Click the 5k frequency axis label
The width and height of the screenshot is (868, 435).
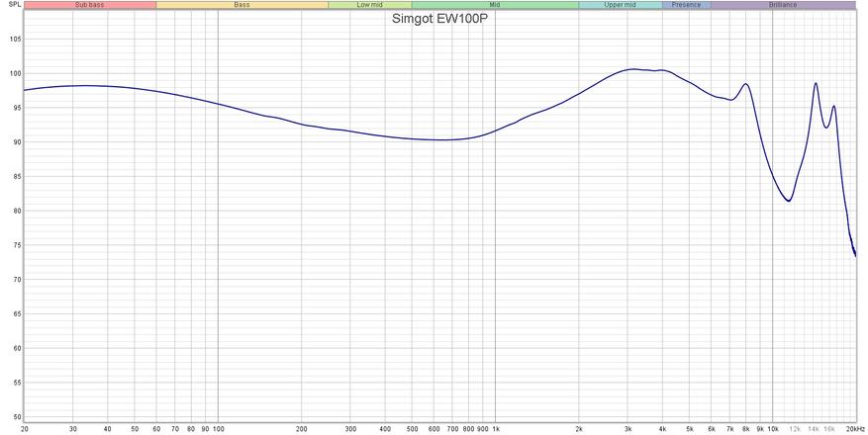689,429
